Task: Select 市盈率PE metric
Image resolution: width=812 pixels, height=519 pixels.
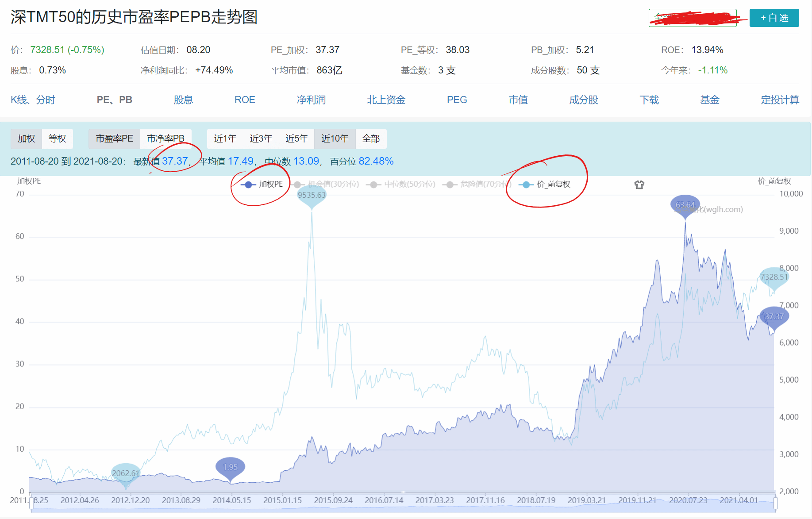Action: [114, 139]
